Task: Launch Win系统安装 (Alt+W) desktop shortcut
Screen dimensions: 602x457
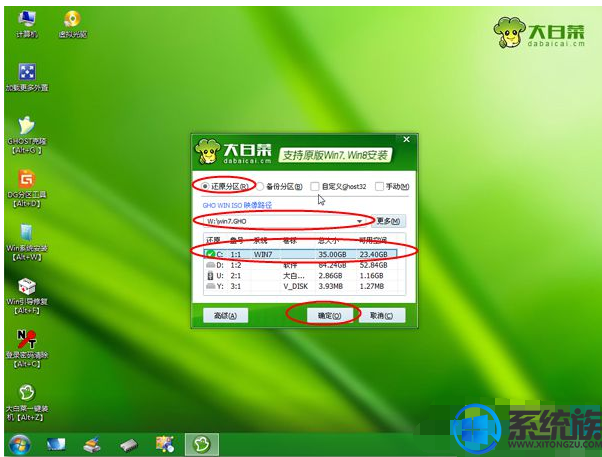Action: coord(26,242)
